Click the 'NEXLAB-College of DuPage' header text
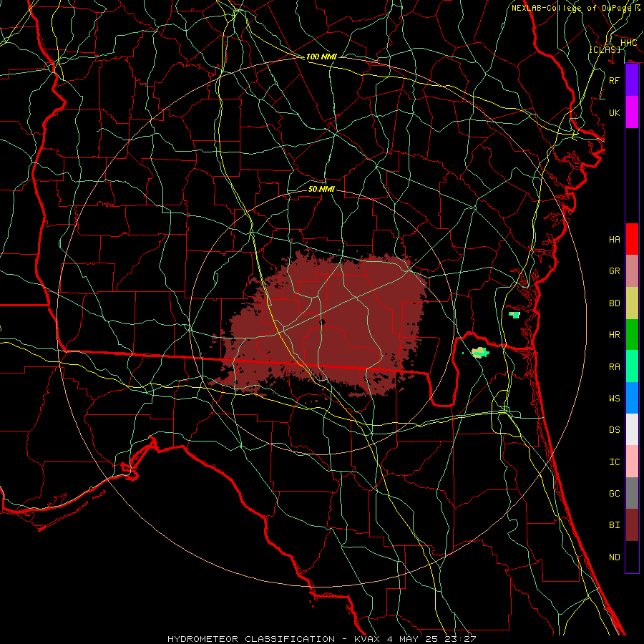The image size is (644, 644). (572, 8)
